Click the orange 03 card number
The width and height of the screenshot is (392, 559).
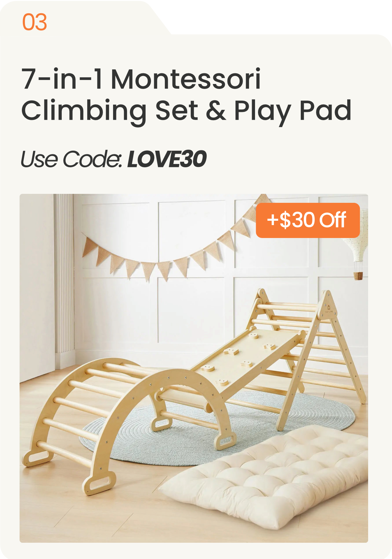[x=34, y=22]
